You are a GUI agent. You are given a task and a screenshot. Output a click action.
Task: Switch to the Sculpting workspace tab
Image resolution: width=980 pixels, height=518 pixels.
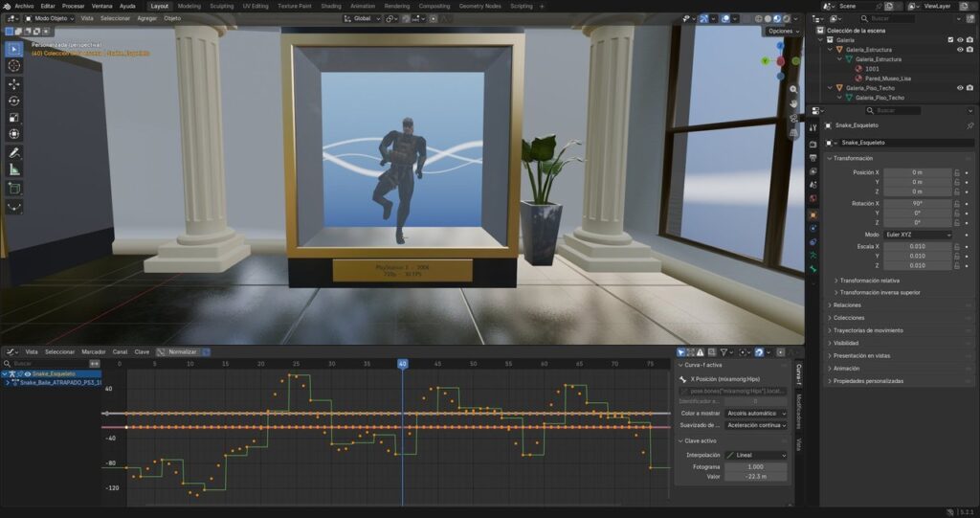(x=222, y=6)
